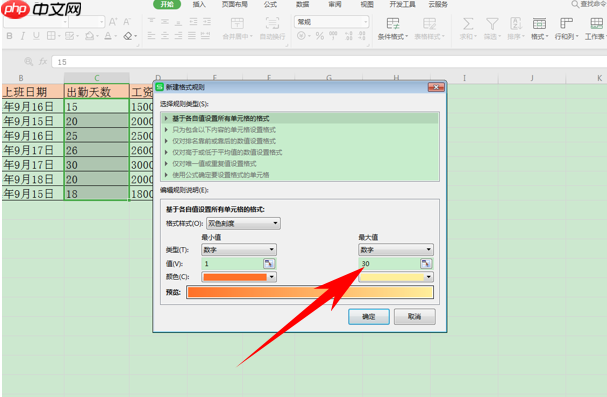Click the increase indent icon
The width and height of the screenshot is (607, 397).
pyautogui.click(x=207, y=21)
